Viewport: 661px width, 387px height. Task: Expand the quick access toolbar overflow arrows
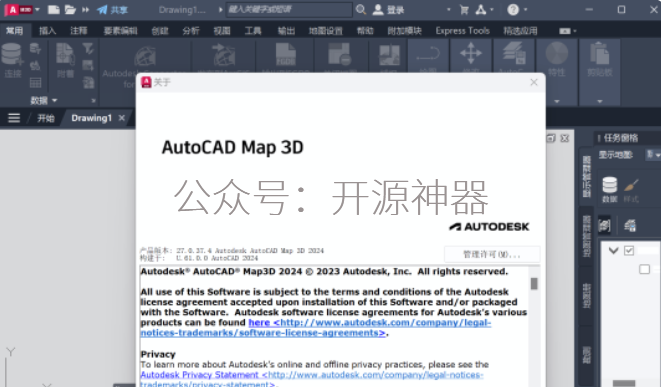tap(86, 9)
